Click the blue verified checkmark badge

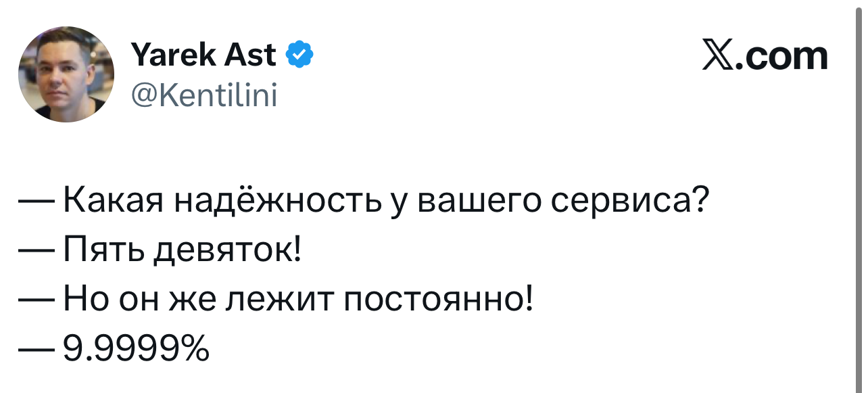299,55
